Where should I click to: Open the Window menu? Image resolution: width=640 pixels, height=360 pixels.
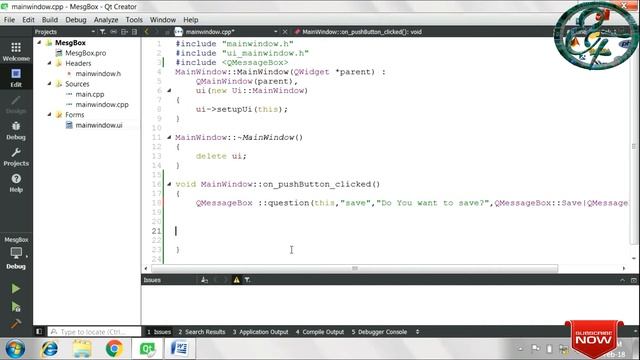point(162,20)
